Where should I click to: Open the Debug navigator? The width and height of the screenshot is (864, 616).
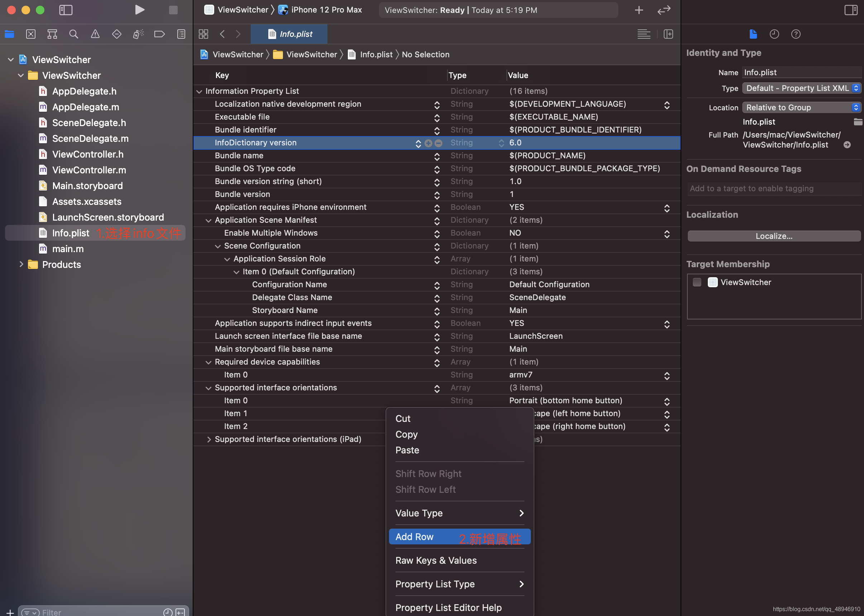point(138,34)
